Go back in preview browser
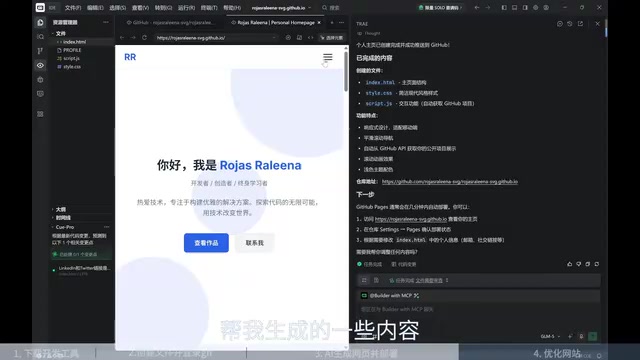 [122, 38]
